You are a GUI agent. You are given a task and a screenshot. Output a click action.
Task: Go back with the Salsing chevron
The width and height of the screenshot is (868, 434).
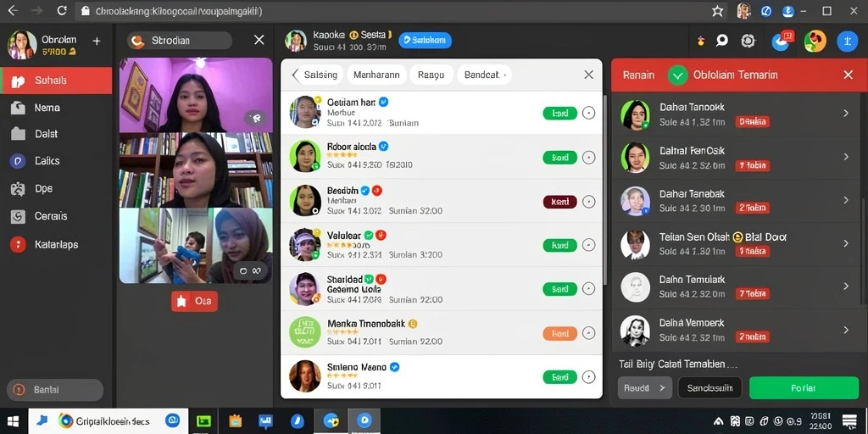(295, 75)
